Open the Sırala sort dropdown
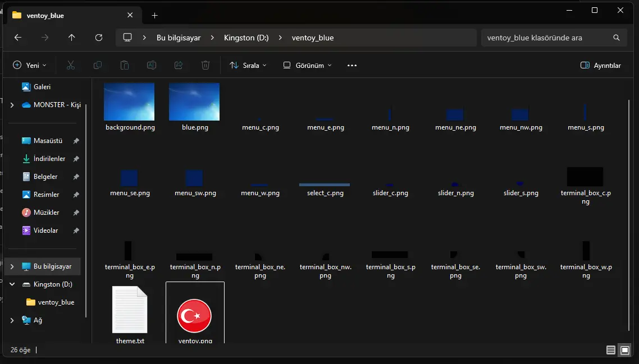The image size is (639, 364). point(248,65)
